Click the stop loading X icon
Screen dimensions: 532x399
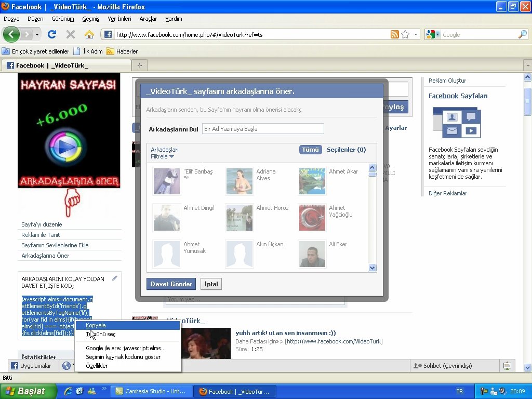pyautogui.click(x=71, y=34)
